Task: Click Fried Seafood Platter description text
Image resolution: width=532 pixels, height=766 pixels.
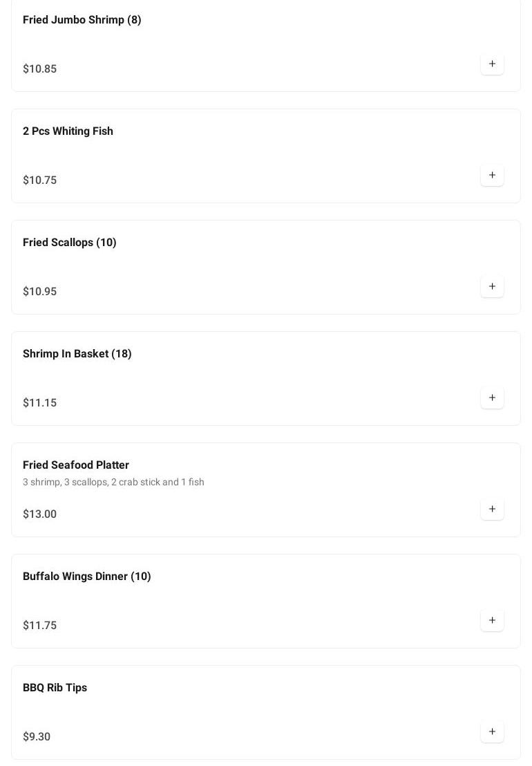Action: coord(113,483)
